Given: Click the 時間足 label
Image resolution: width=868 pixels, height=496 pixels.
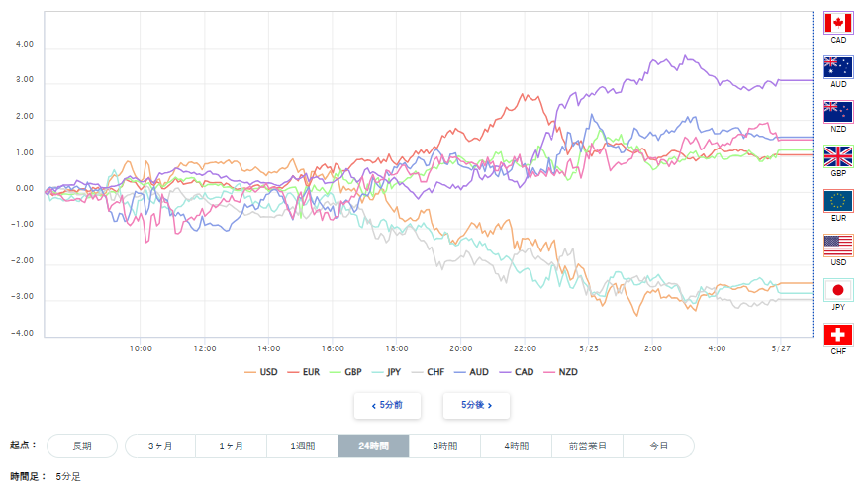Looking at the screenshot, I should pos(29,476).
